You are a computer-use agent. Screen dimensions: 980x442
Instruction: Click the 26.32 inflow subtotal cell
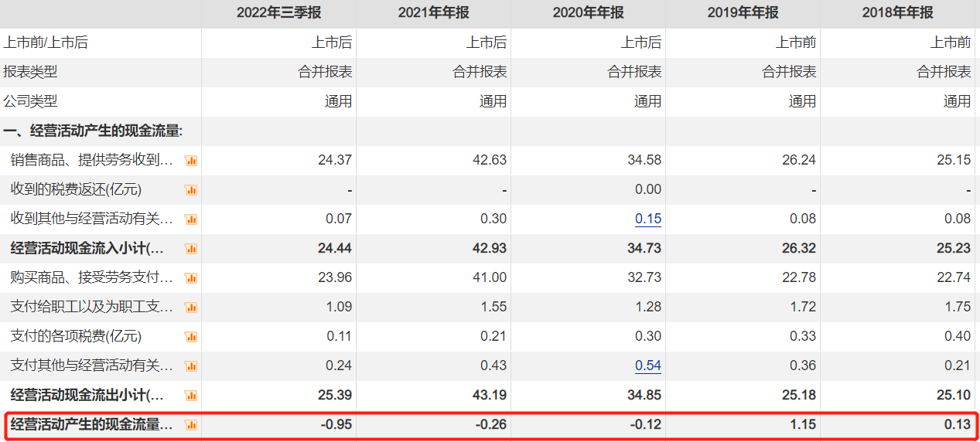click(x=799, y=248)
